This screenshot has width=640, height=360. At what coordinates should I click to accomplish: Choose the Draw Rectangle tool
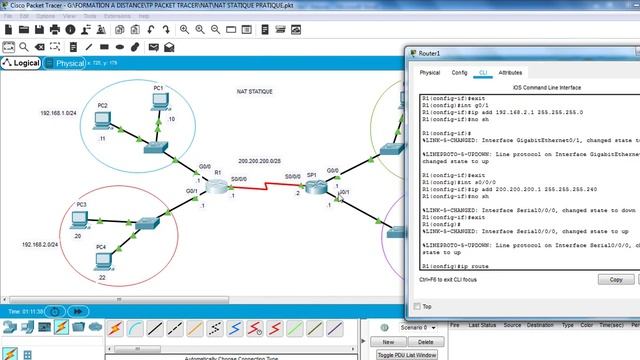[x=104, y=47]
